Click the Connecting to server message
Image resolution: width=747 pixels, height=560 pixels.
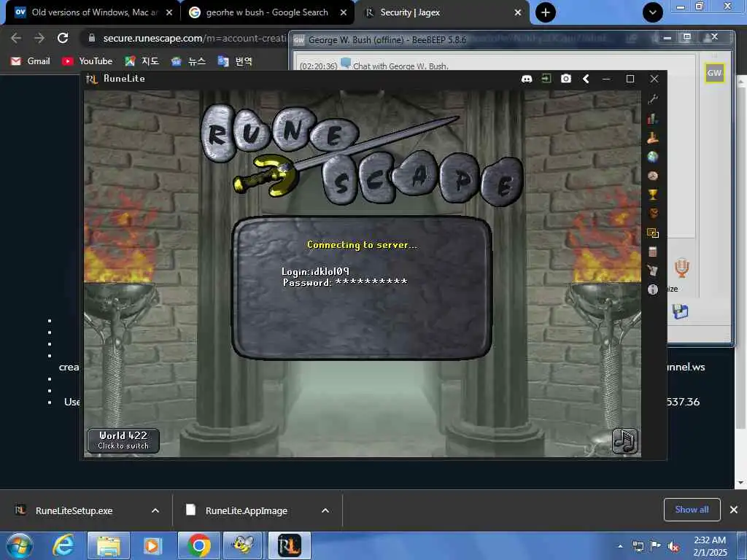[x=362, y=245]
